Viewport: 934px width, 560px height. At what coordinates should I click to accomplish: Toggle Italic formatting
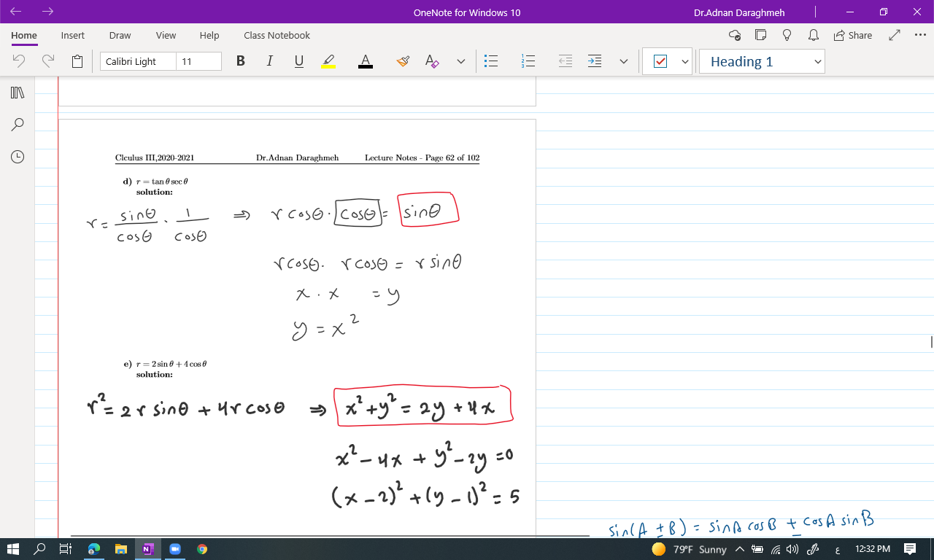[x=270, y=61]
